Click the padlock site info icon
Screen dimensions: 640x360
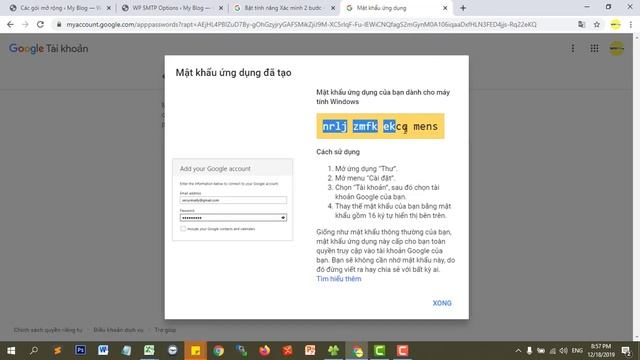[x=59, y=24]
